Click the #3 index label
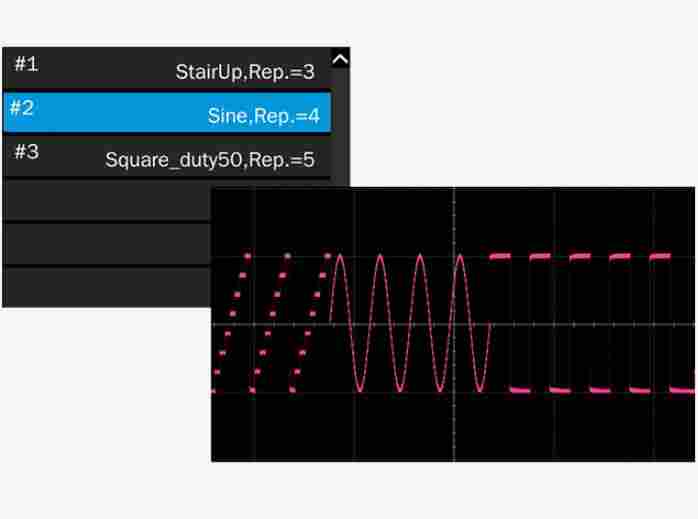The height and width of the screenshot is (519, 698). [26, 153]
